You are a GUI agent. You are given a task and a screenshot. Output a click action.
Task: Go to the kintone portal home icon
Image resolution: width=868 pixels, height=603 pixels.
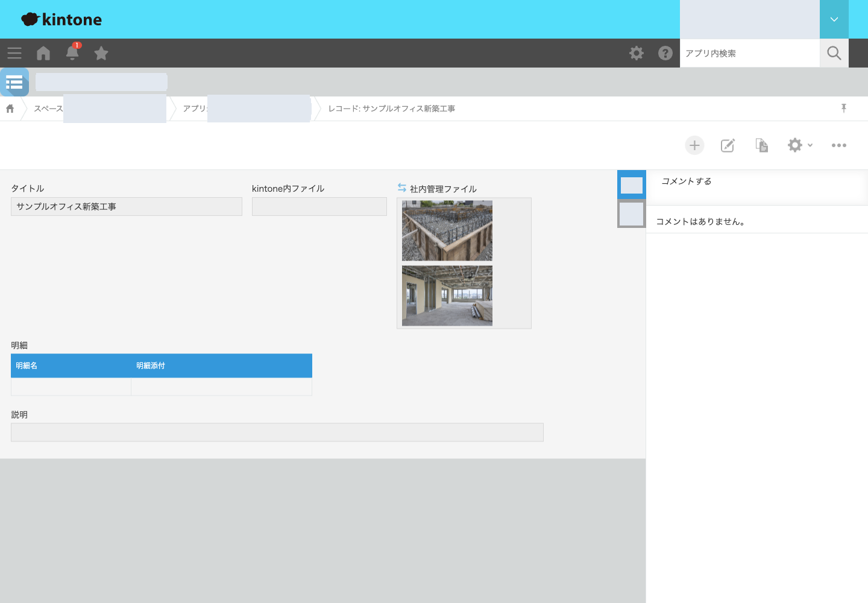pyautogui.click(x=43, y=53)
